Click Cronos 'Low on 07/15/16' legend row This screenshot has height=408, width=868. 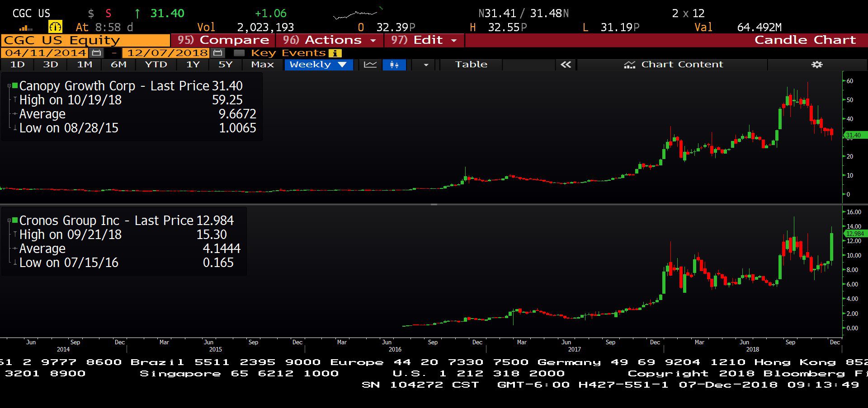127,263
